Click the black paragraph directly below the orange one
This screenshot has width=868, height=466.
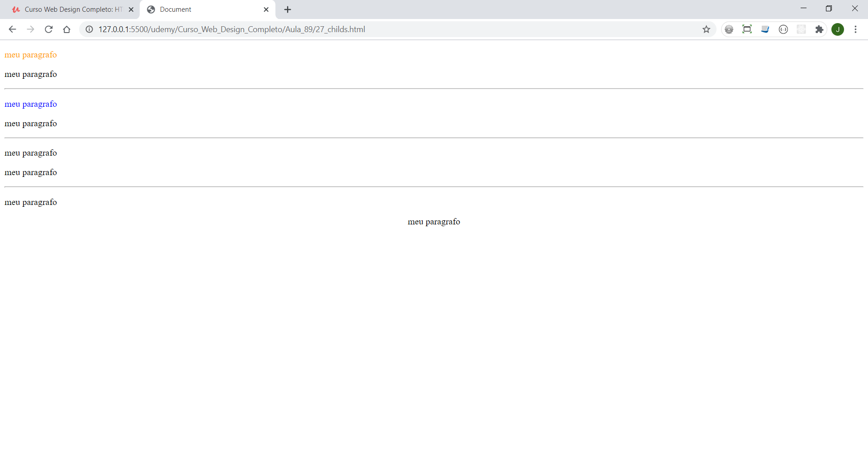coord(31,75)
